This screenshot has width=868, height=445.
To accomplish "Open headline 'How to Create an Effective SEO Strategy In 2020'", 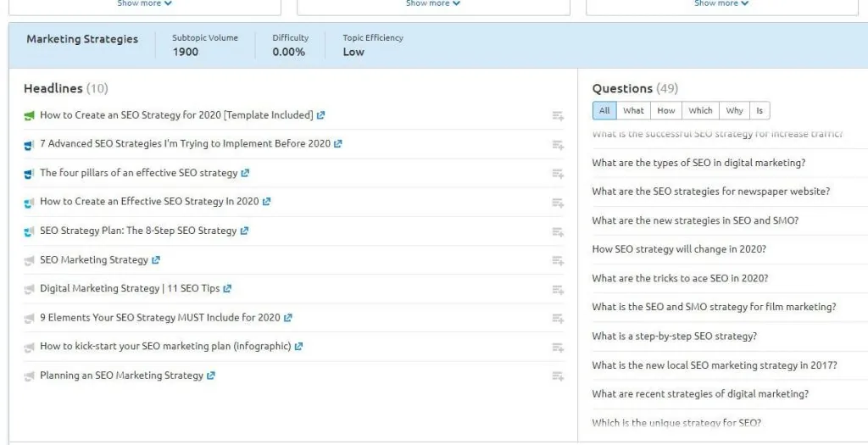I will 149,202.
